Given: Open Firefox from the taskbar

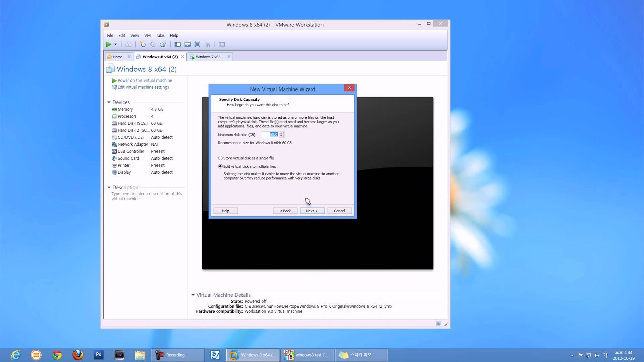Looking at the screenshot, I should pyautogui.click(x=77, y=355).
